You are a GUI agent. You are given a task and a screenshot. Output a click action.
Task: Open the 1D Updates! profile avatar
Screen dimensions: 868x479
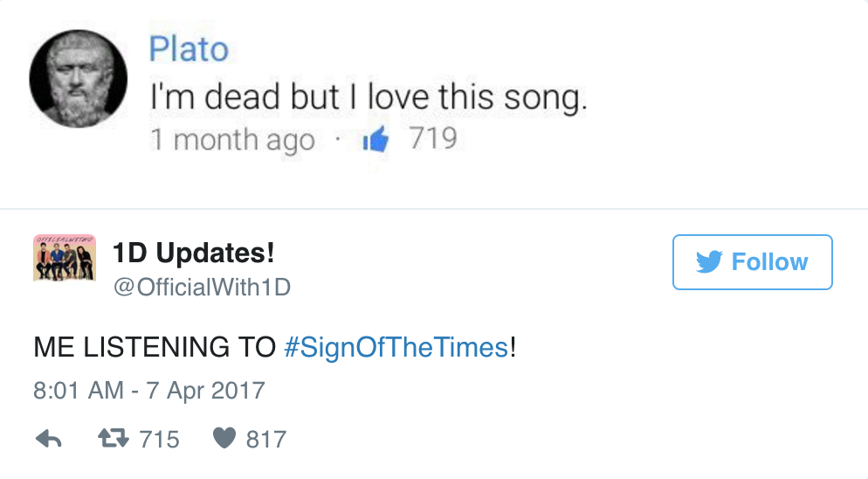64,259
